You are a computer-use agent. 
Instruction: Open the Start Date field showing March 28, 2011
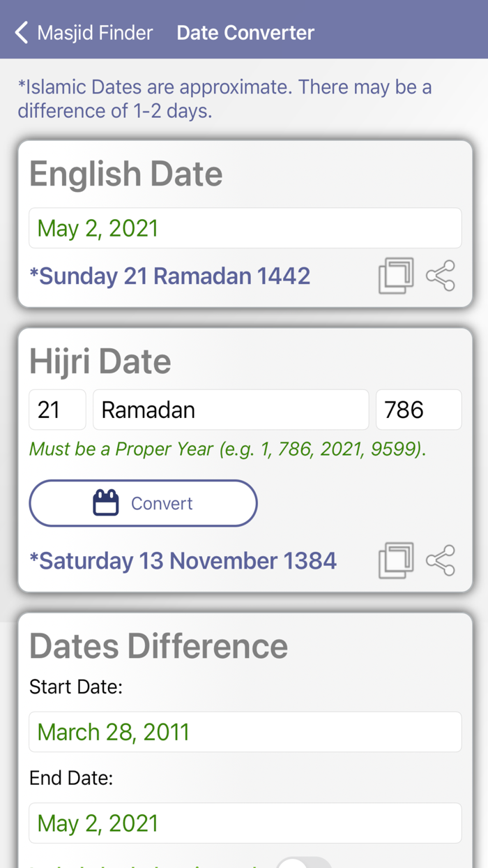click(x=244, y=731)
